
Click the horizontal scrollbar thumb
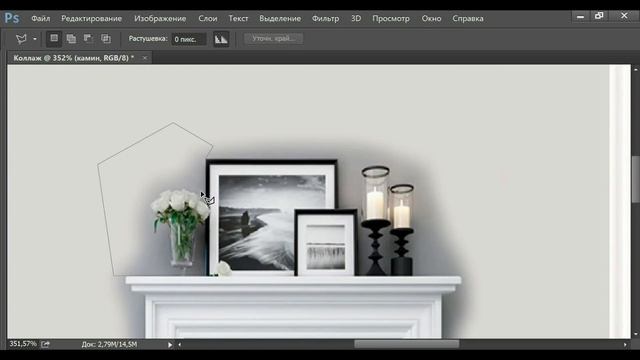(x=407, y=344)
